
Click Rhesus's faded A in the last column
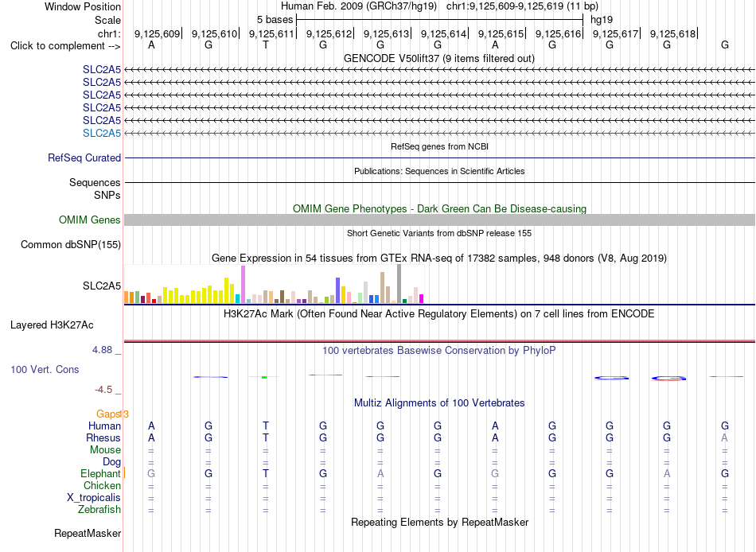[724, 438]
